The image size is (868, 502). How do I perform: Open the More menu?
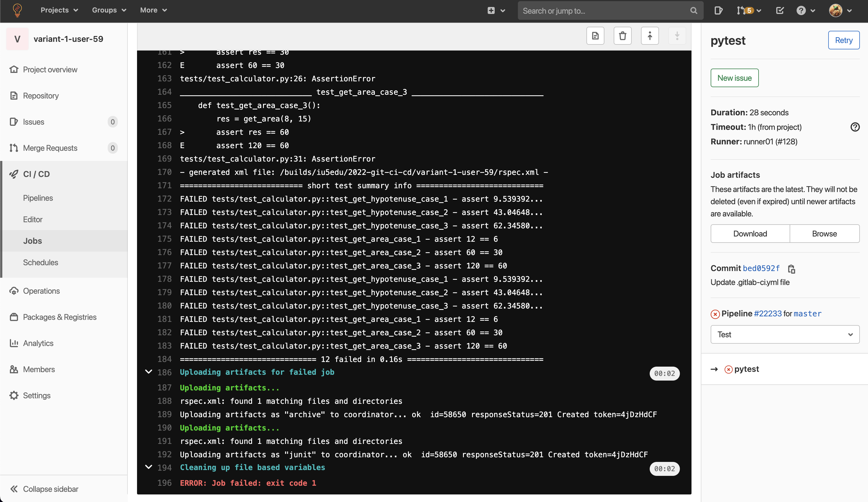click(x=153, y=10)
